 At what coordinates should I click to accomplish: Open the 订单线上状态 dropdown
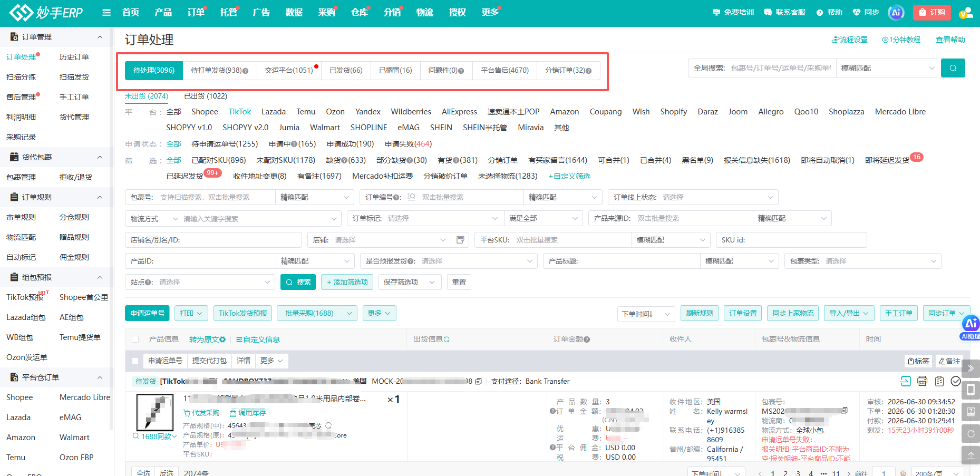693,197
